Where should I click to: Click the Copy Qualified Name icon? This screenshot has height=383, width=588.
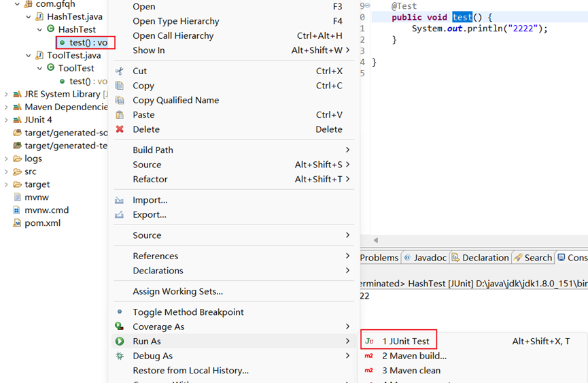coord(119,100)
